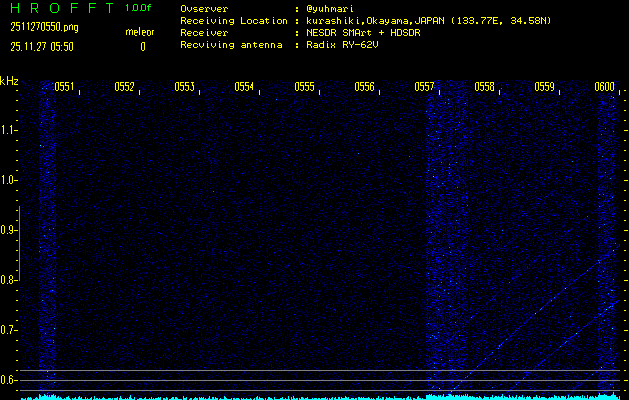Click the vertical gray range bar beside 0.9
Image resolution: width=629 pixels, height=400 pixels.
(19, 243)
